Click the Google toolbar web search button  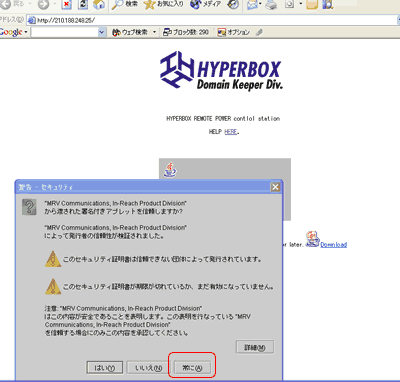[130, 32]
